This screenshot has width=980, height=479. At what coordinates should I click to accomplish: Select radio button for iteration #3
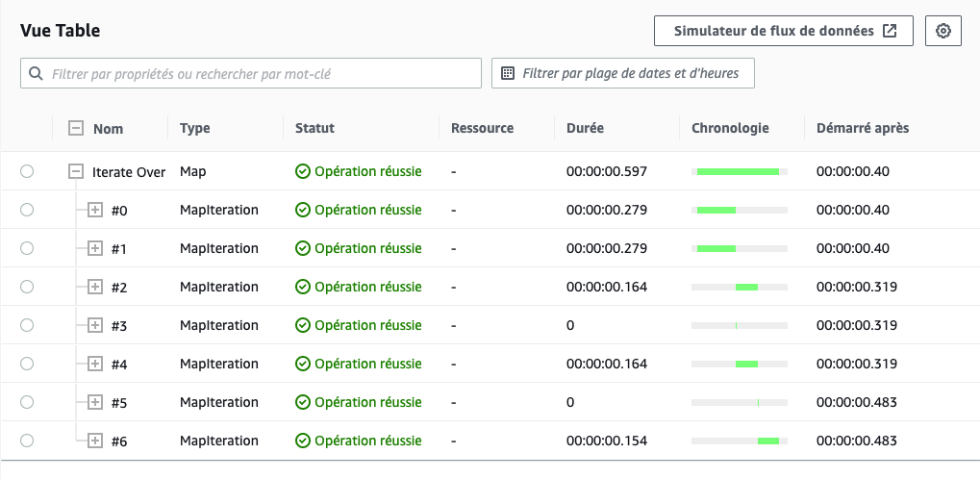coord(27,325)
